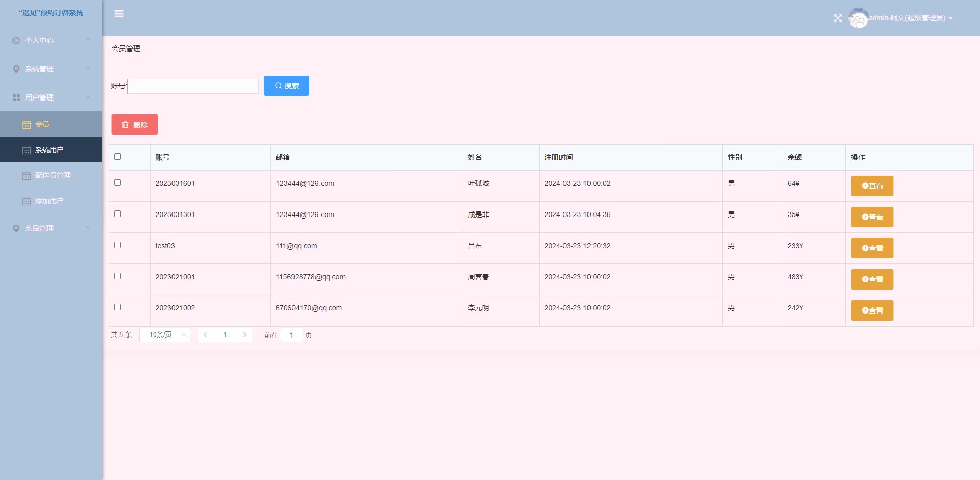The image size is (980, 480).
Task: Open the 菜品管理 menu
Action: coord(51,228)
